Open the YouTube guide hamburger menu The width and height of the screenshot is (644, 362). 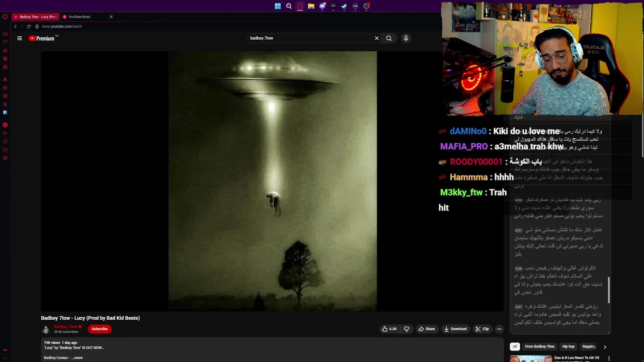pos(20,38)
